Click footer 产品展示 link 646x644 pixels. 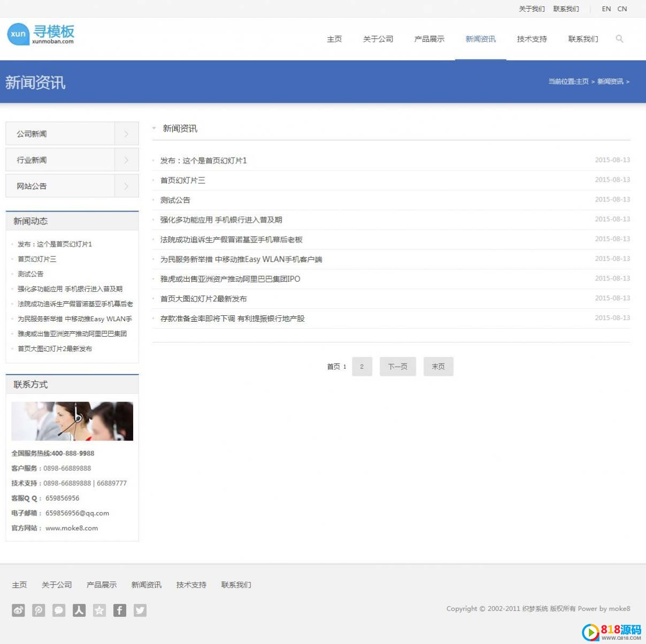(102, 585)
